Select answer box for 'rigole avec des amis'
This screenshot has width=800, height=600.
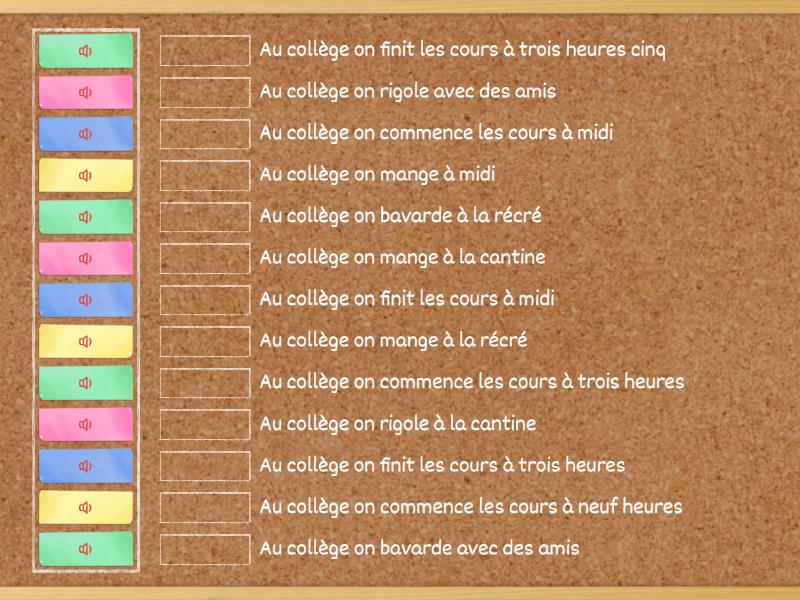pos(205,92)
